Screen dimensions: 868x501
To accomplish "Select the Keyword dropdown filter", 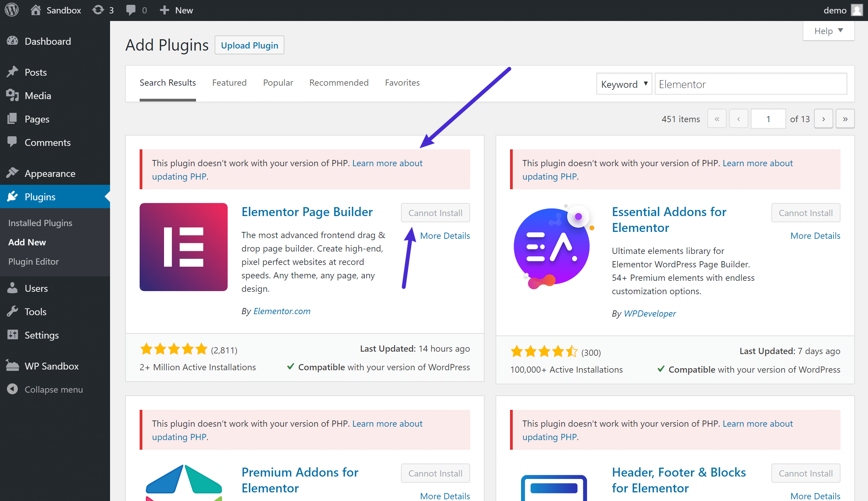I will click(622, 84).
